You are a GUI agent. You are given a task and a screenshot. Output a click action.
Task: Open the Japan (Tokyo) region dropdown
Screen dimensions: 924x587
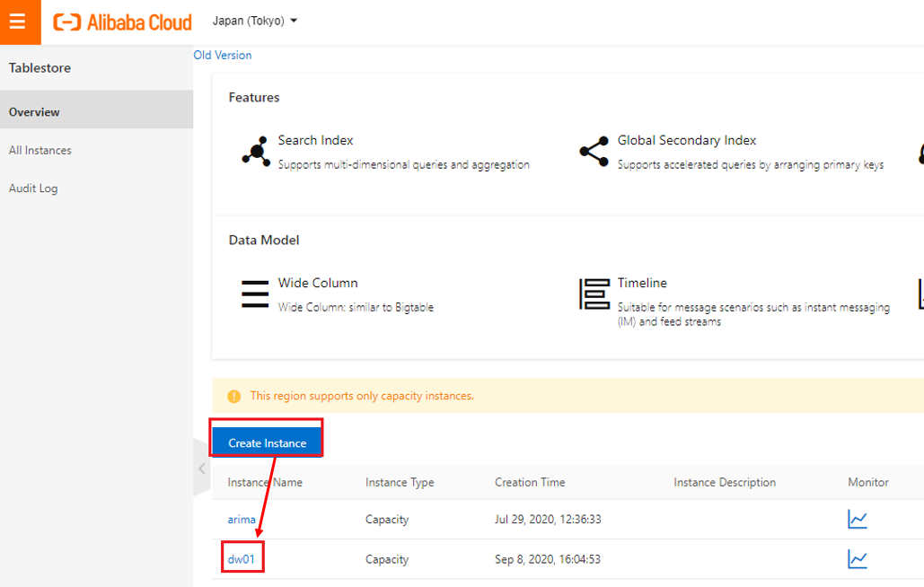[x=255, y=22]
